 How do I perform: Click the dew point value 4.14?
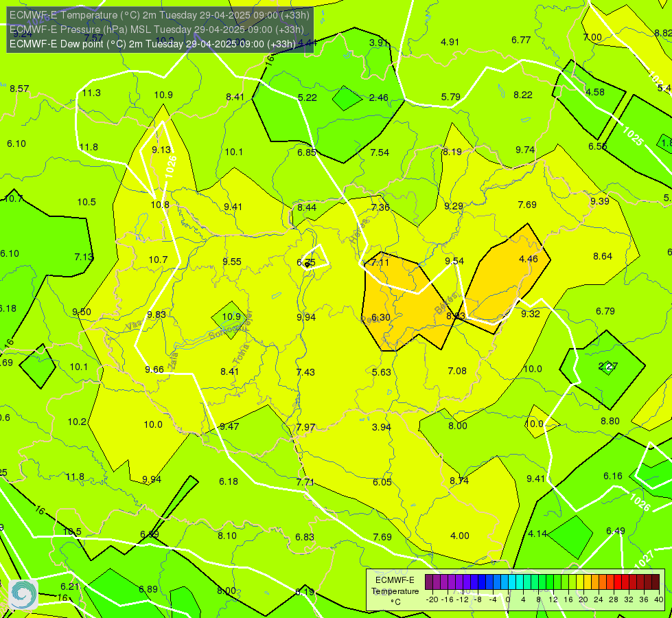[x=537, y=534]
